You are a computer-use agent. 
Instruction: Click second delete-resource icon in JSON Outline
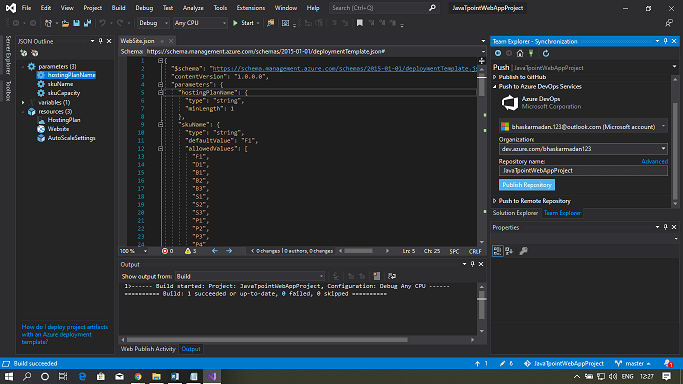(34, 53)
